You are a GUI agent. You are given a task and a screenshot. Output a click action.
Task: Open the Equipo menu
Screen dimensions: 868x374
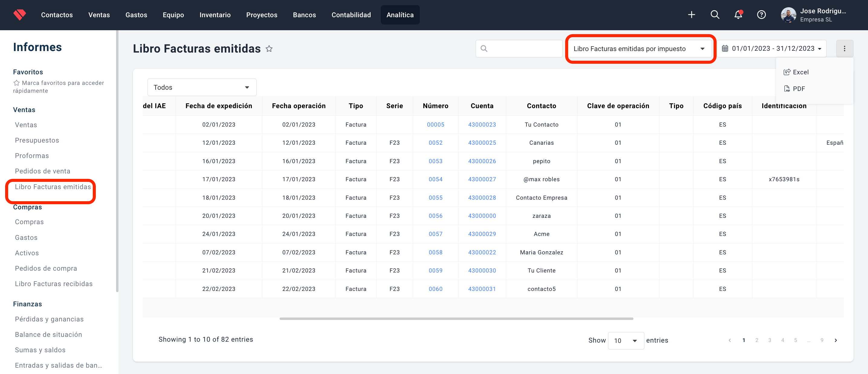[x=173, y=15]
